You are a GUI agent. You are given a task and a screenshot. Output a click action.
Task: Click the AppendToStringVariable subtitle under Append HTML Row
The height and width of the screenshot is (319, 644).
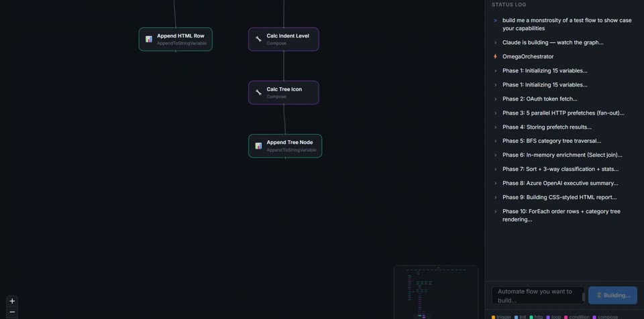tap(182, 43)
